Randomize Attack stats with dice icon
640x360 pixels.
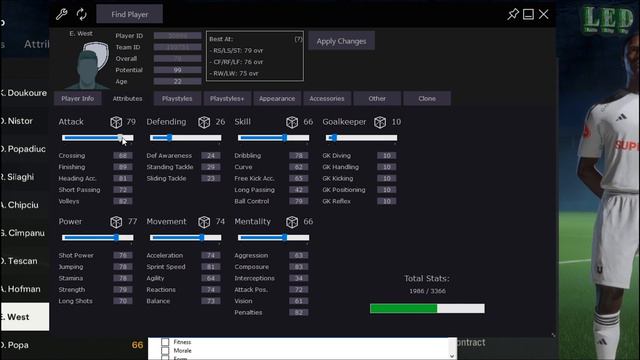(116, 122)
